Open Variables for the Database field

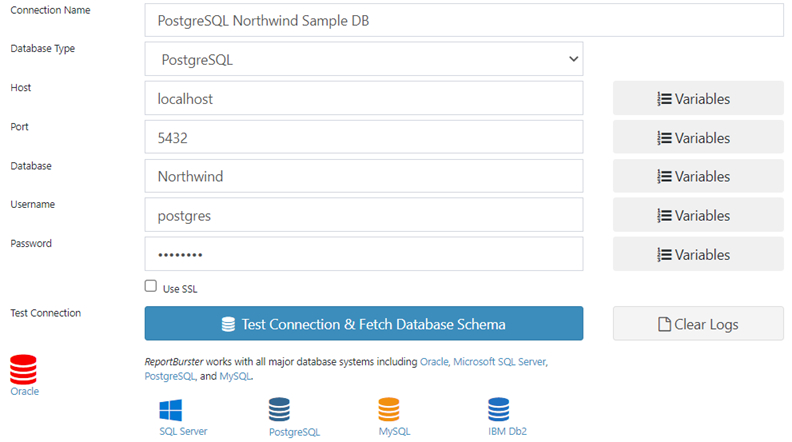[x=697, y=177]
